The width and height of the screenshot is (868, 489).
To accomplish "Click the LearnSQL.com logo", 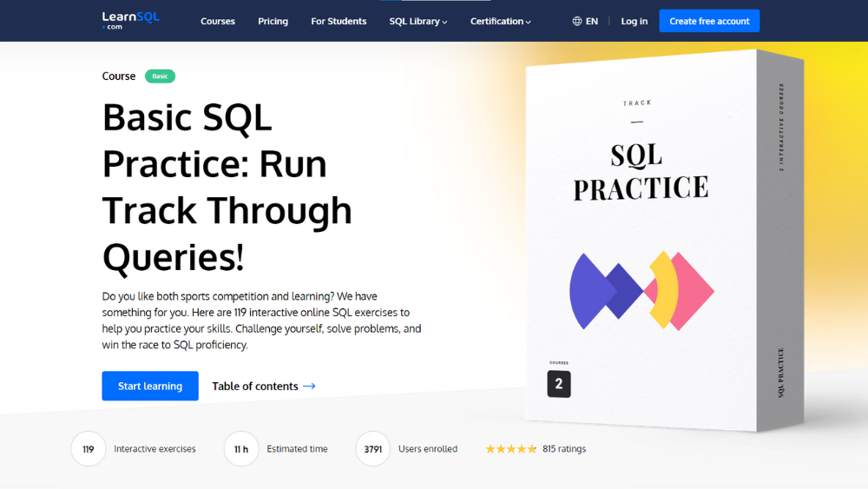I will pos(131,21).
